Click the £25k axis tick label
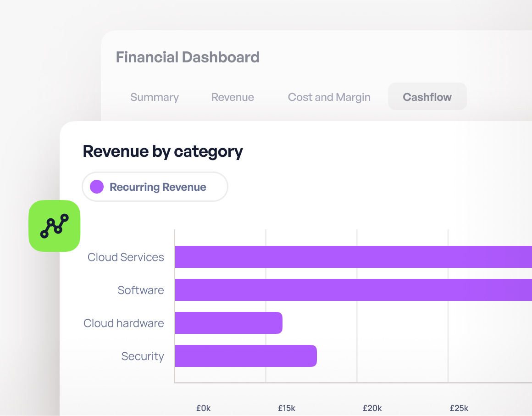 click(x=459, y=408)
